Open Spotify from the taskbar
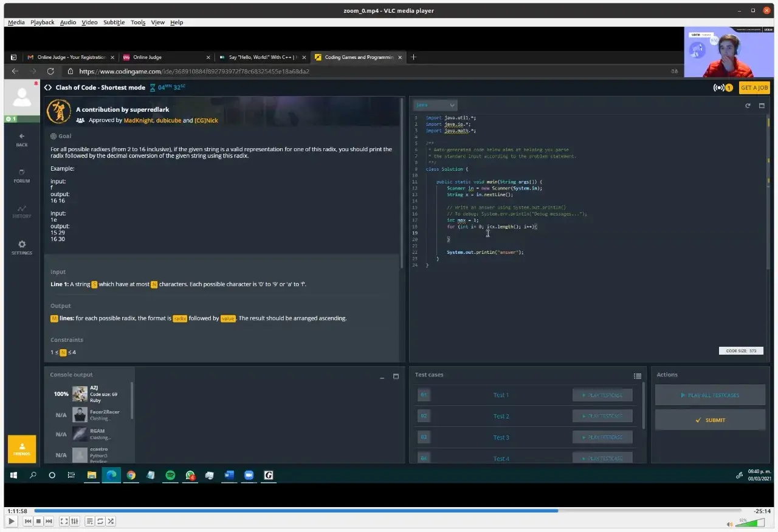The height and width of the screenshot is (532, 778). point(170,476)
